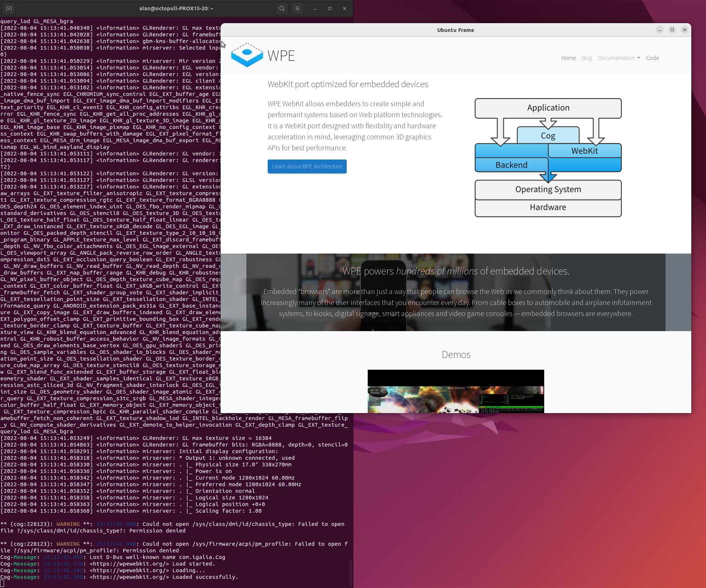The image size is (706, 588).
Task: Expand the Documentation dropdown menu
Action: (x=618, y=58)
